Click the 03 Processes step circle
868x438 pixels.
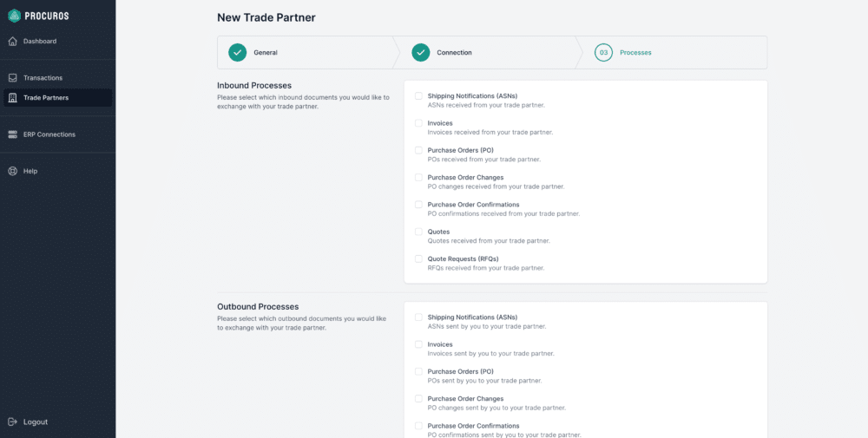coord(603,53)
